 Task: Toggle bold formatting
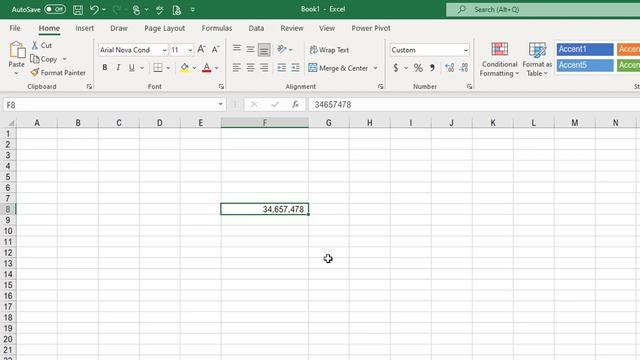coord(104,68)
